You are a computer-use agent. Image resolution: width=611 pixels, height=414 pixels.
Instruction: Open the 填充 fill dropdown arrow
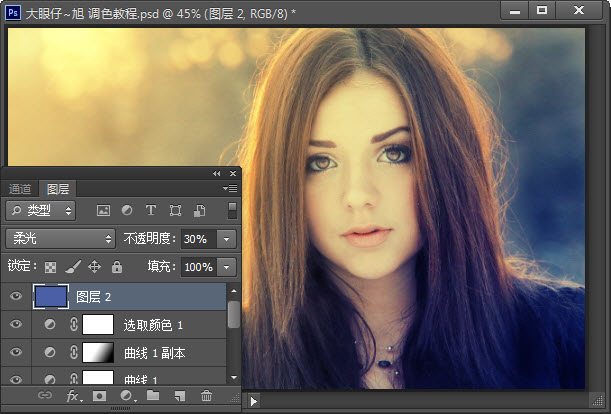click(x=227, y=267)
